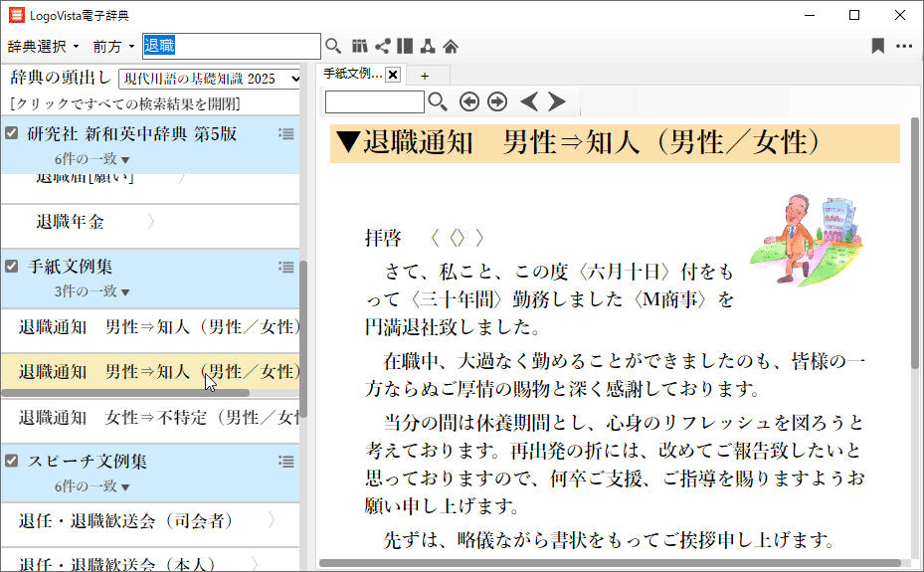Click the 辞典の頭出し label
Image resolution: width=924 pixels, height=572 pixels.
click(61, 78)
